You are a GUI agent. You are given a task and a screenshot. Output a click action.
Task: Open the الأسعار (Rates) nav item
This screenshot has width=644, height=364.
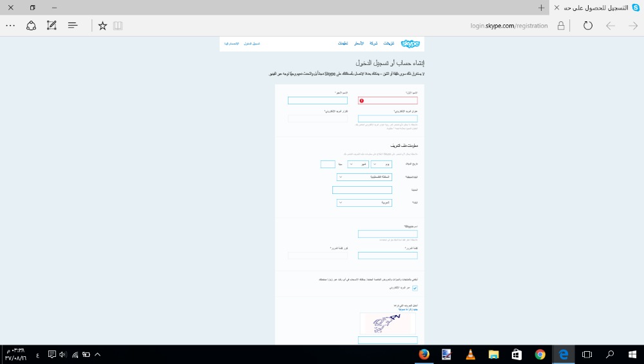coord(359,44)
